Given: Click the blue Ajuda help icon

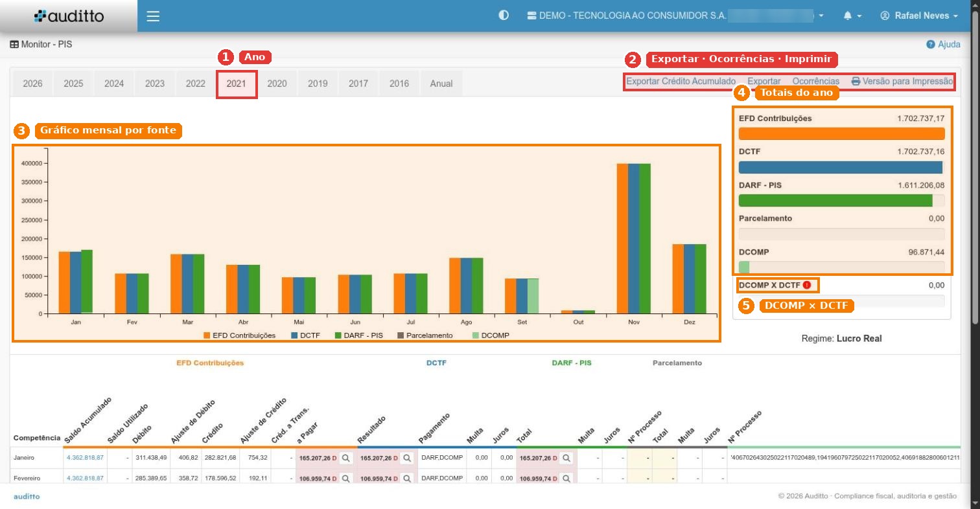Looking at the screenshot, I should coord(931,45).
